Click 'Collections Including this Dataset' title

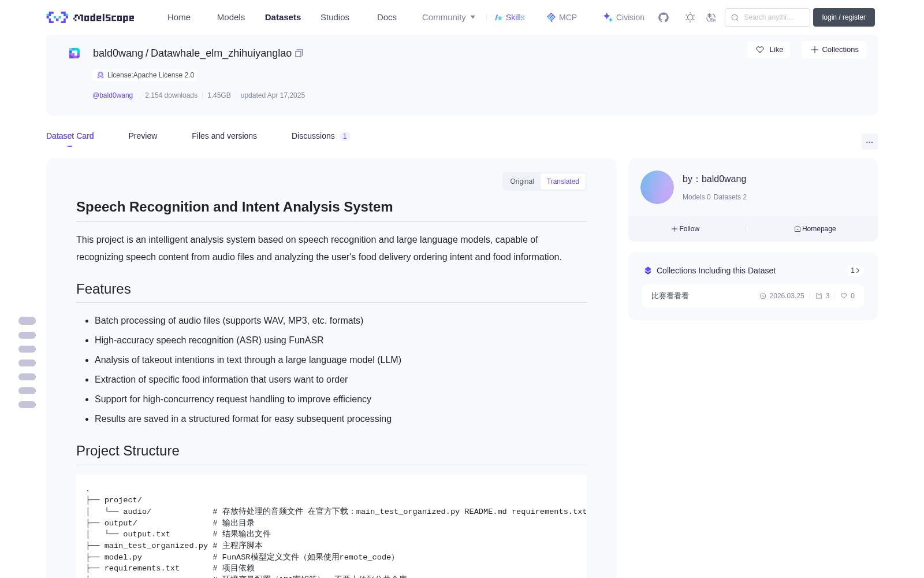pyautogui.click(x=716, y=271)
